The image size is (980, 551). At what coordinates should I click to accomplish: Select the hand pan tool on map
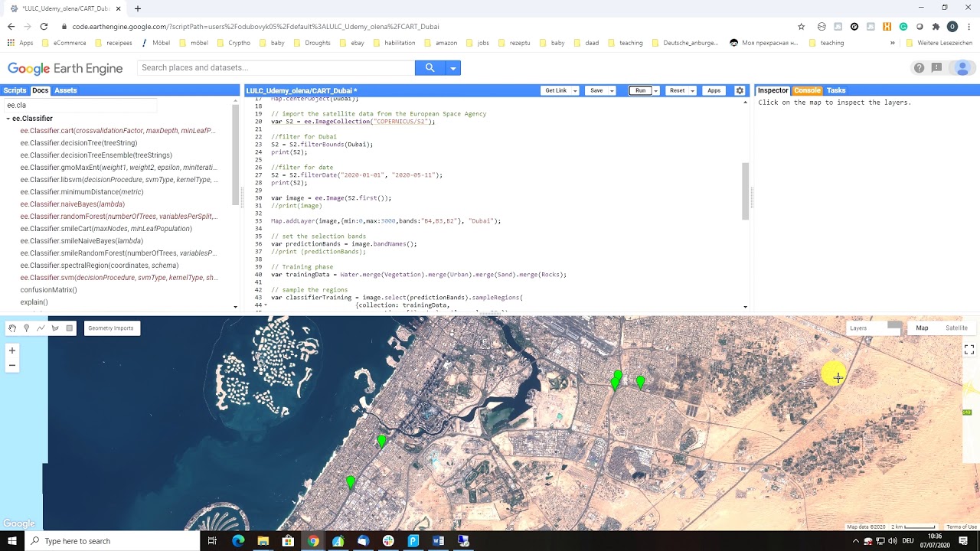(12, 328)
